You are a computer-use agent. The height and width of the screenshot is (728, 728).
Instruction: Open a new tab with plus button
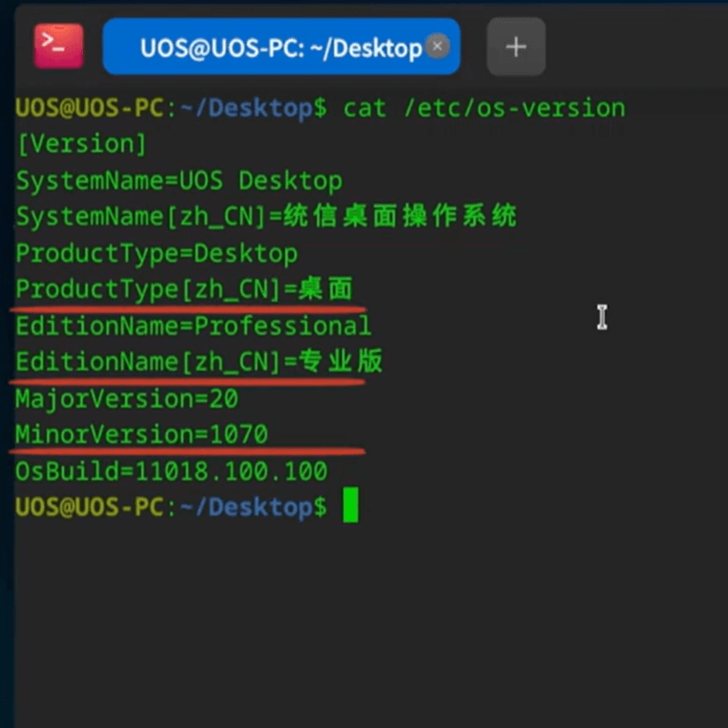point(516,46)
